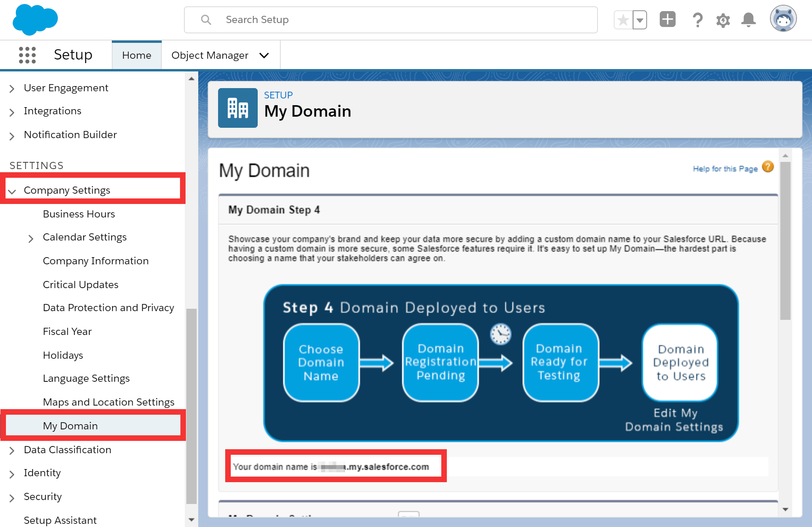Click the My Domain building icon

(238, 108)
